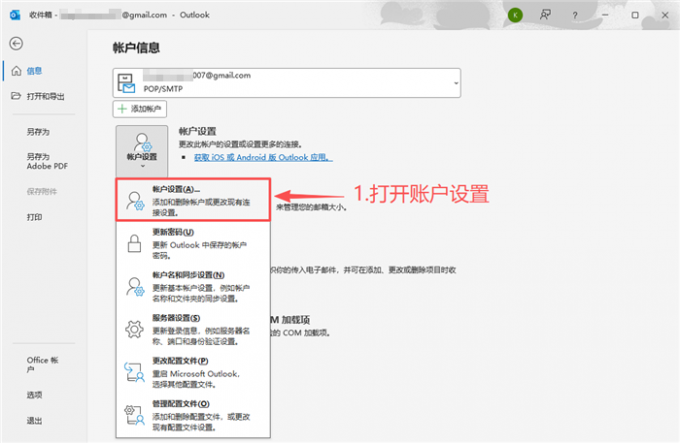
Task: Select 另存为 in sidebar
Action: coord(38,132)
